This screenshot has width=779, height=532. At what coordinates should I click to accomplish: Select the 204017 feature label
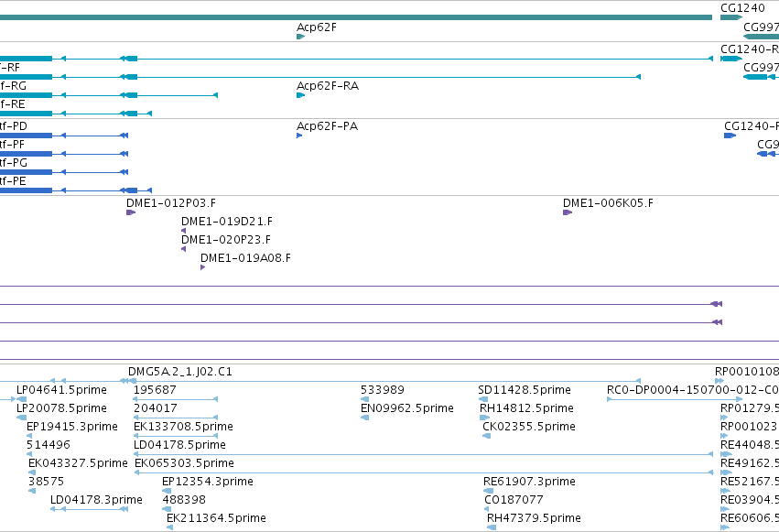coord(155,408)
